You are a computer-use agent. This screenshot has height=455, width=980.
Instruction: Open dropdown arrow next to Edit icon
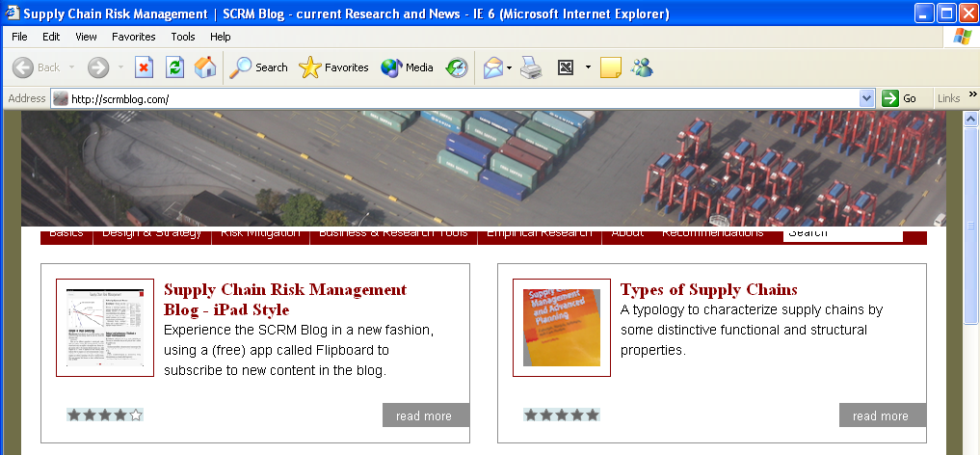588,67
